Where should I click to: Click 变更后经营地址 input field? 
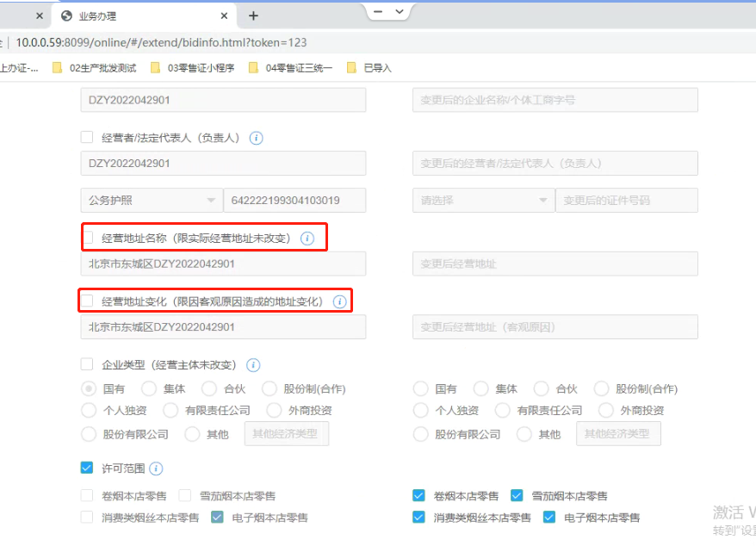(555, 264)
